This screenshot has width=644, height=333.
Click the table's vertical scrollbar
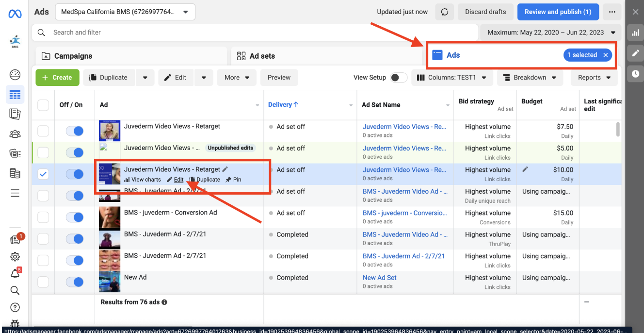pyautogui.click(x=618, y=129)
